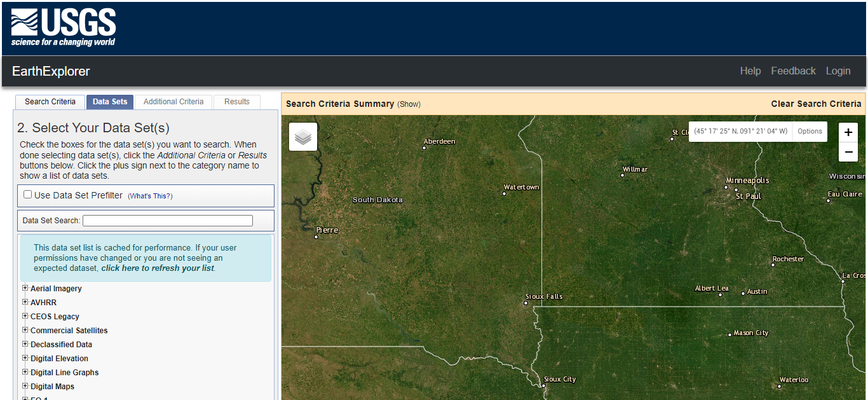The width and height of the screenshot is (868, 400).
Task: Open the map layers menu icon
Action: 303,137
